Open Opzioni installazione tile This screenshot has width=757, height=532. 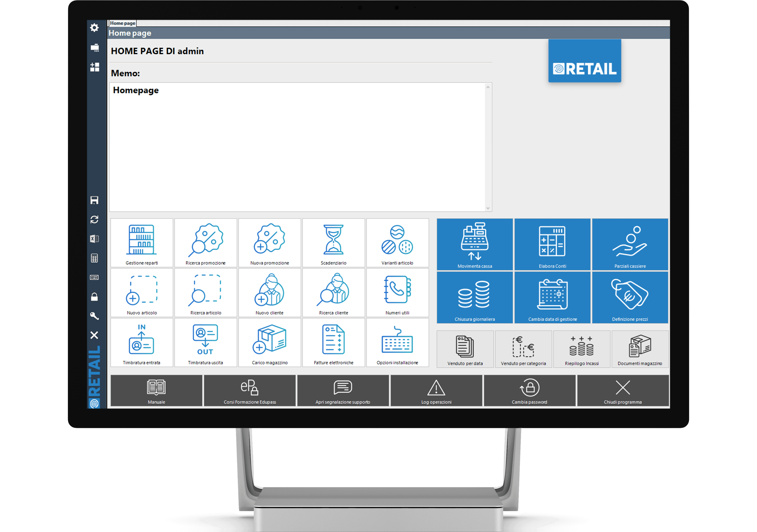click(397, 343)
